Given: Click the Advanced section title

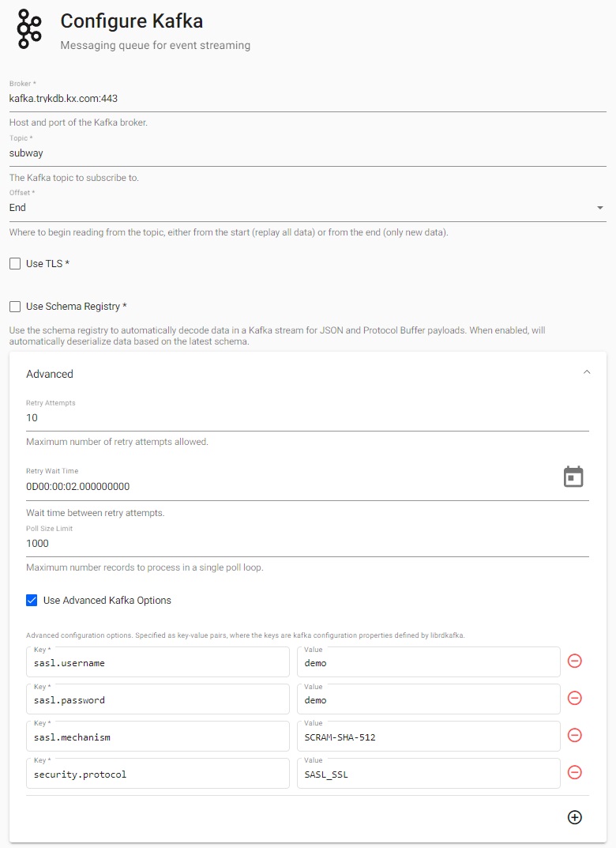Looking at the screenshot, I should click(50, 374).
